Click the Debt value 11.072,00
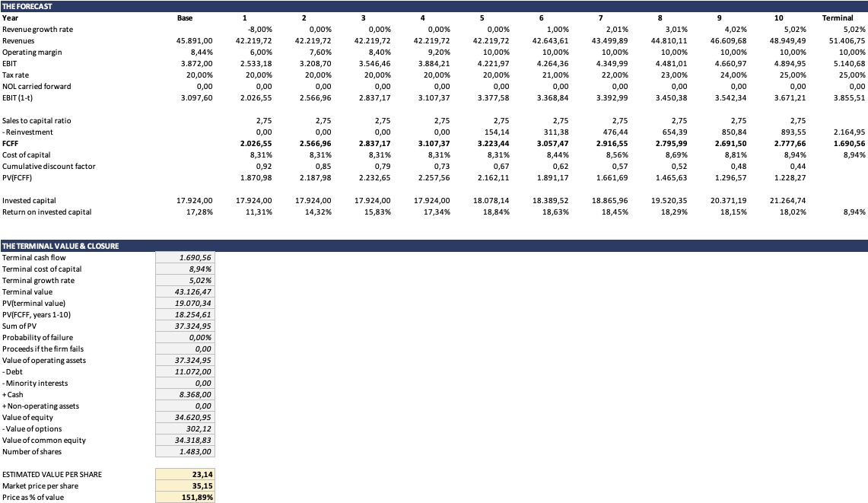The width and height of the screenshot is (868, 503). (185, 371)
